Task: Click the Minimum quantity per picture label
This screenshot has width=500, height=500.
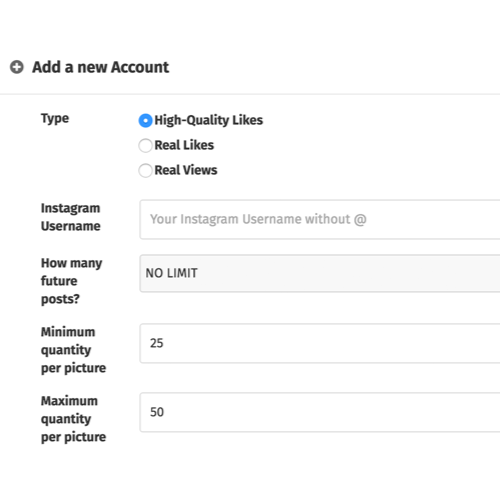Action: [x=73, y=350]
